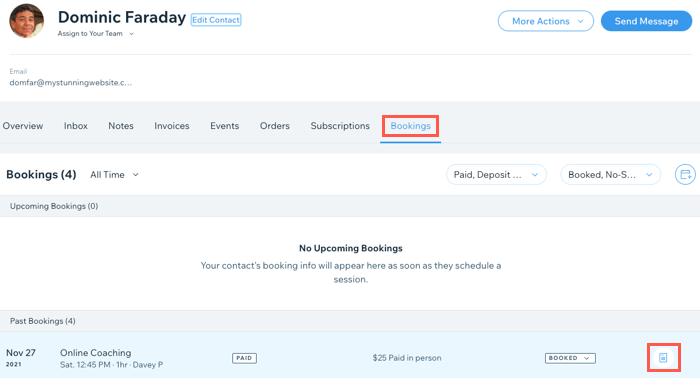The height and width of the screenshot is (378, 700).
Task: Open the booking details icon for Online Coaching
Action: tap(663, 357)
